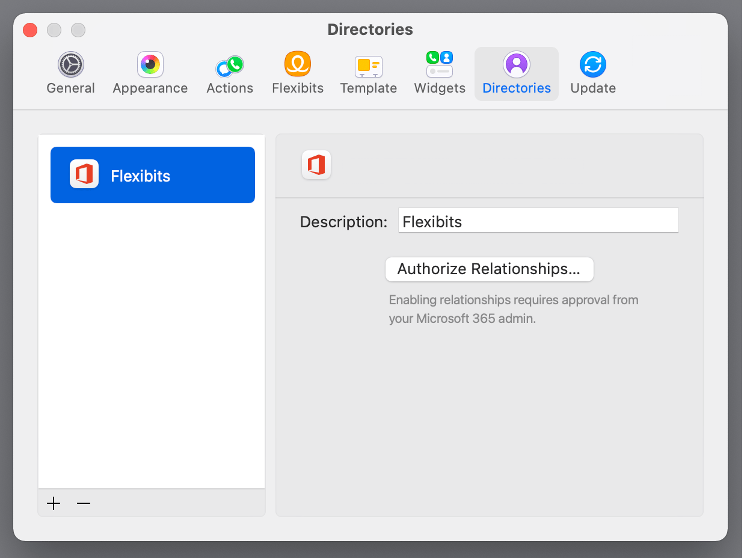Open the Update preferences tab
Screen dimensions: 756x558
click(x=593, y=74)
